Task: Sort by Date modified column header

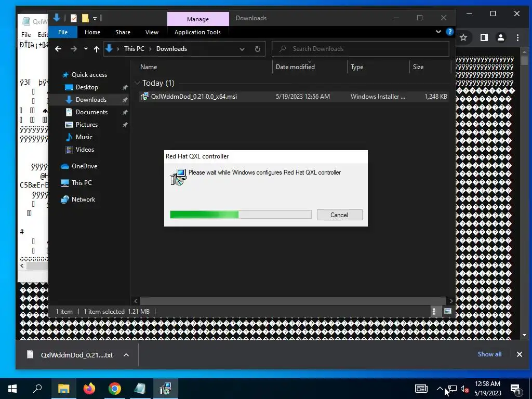Action: point(295,67)
